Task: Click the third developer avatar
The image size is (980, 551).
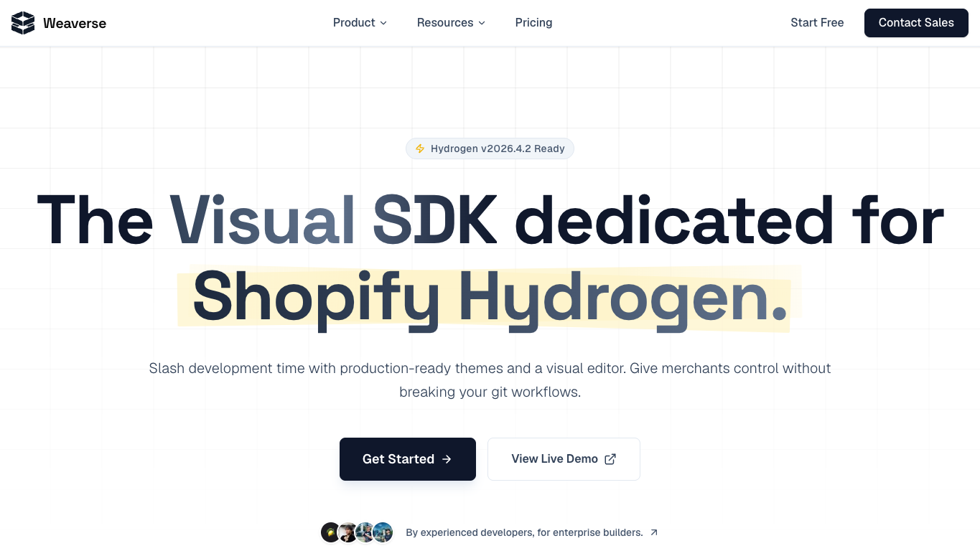Action: [365, 532]
